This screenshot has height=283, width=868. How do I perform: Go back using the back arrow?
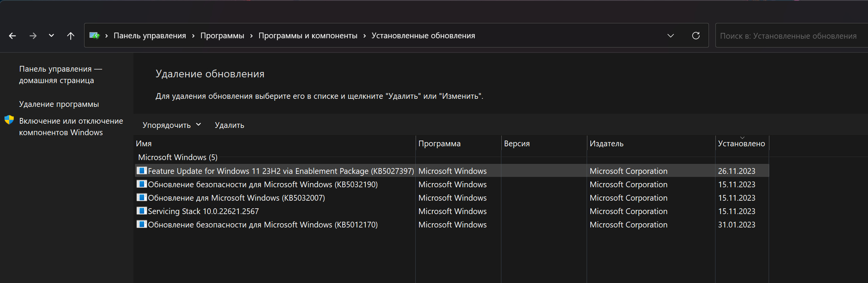(x=13, y=36)
